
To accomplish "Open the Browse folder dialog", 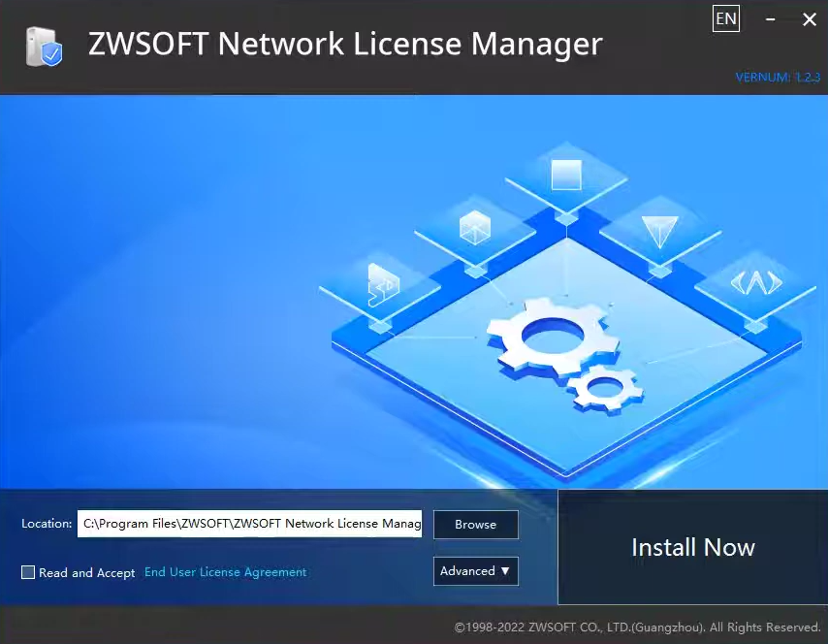I will point(476,525).
